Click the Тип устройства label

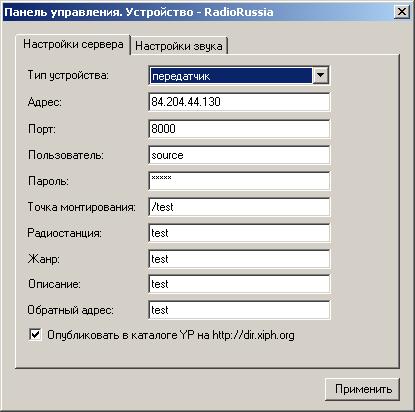[x=68, y=75]
